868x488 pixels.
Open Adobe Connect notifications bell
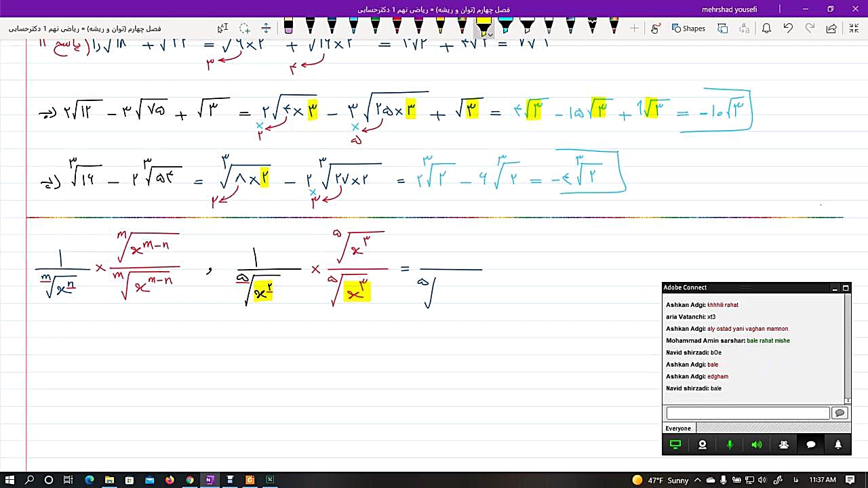tap(838, 445)
